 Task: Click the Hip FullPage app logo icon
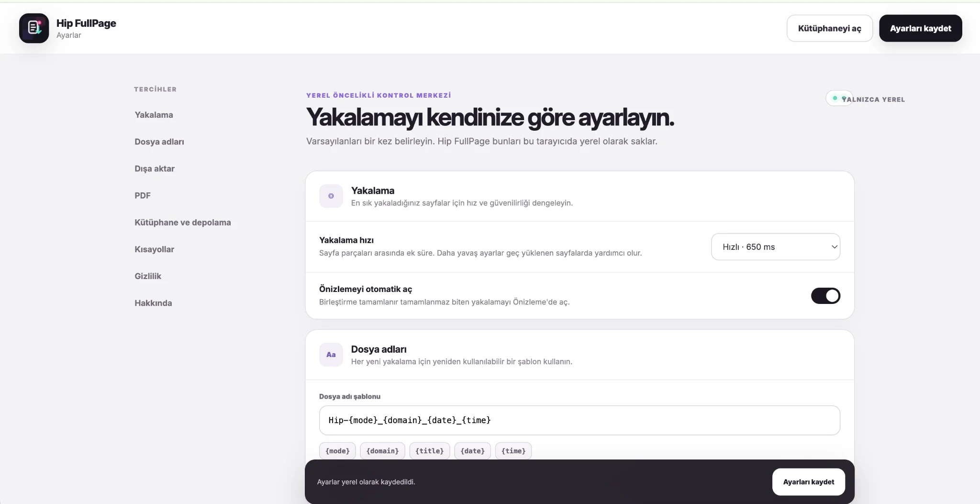click(x=34, y=28)
